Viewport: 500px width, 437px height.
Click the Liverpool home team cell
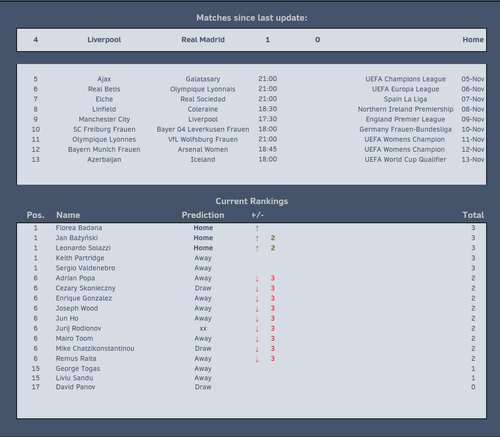click(x=104, y=40)
